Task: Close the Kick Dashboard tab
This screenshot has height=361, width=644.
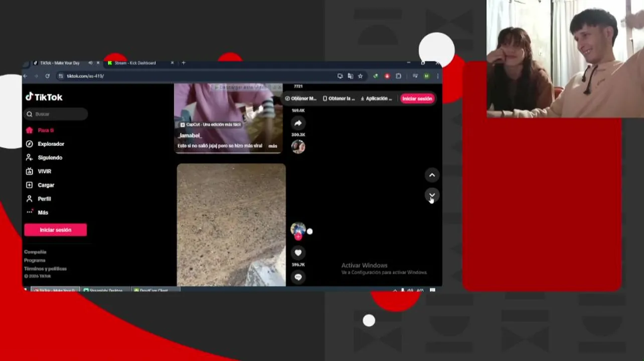Action: (x=172, y=63)
